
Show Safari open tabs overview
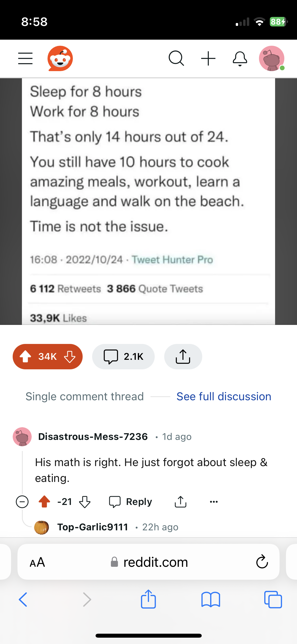coord(273,599)
